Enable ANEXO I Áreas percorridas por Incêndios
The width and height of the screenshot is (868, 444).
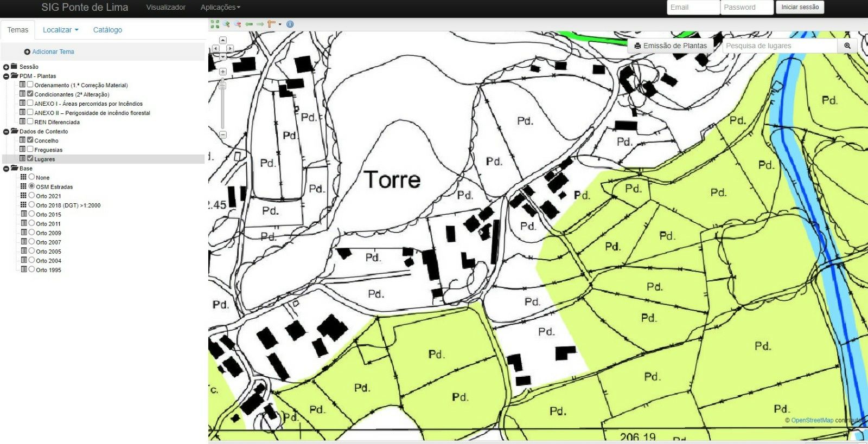pyautogui.click(x=30, y=103)
